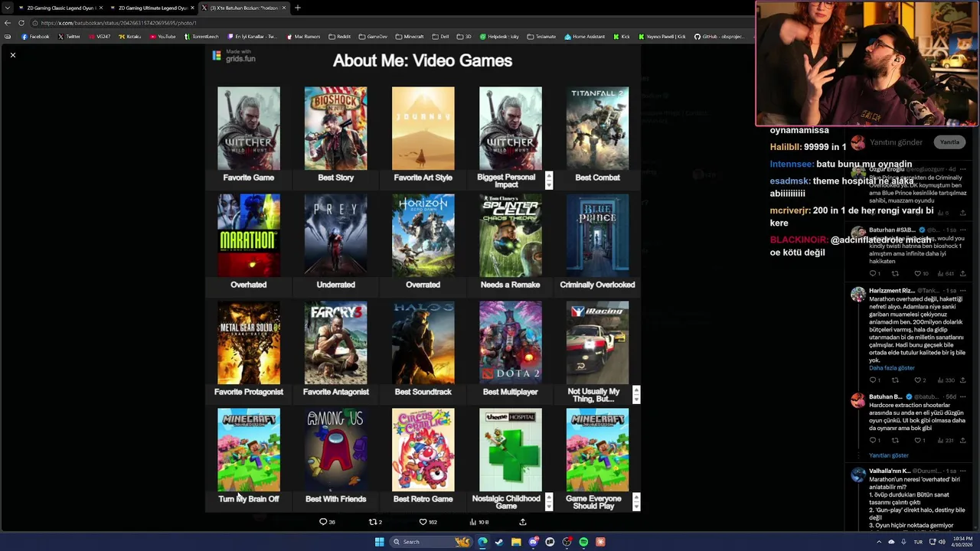
Task: Open the GameDev bookmarks folder
Action: pyautogui.click(x=373, y=37)
